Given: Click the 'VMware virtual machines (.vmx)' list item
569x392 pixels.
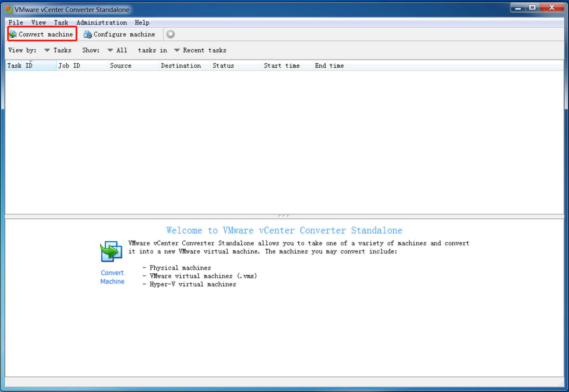Looking at the screenshot, I should (x=203, y=276).
